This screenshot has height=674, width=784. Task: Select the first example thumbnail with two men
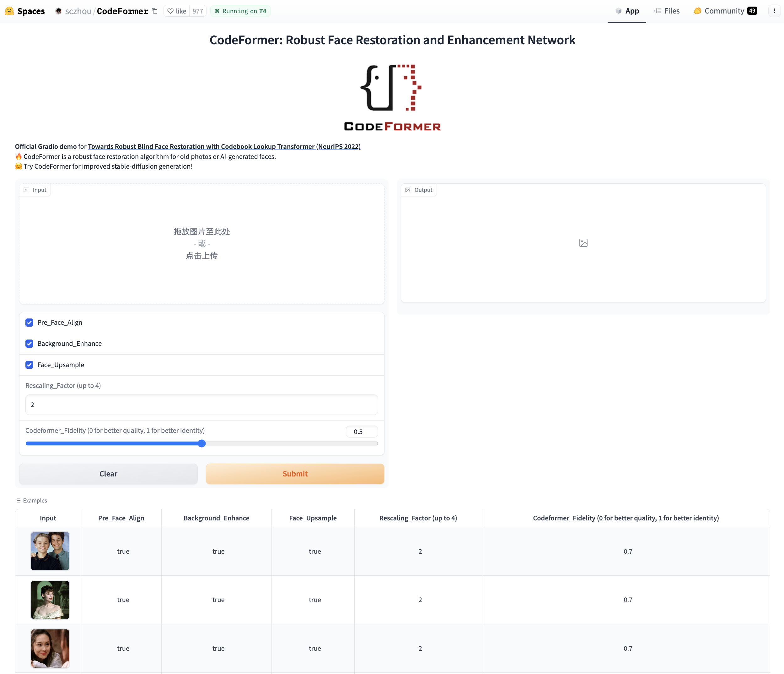pos(50,551)
